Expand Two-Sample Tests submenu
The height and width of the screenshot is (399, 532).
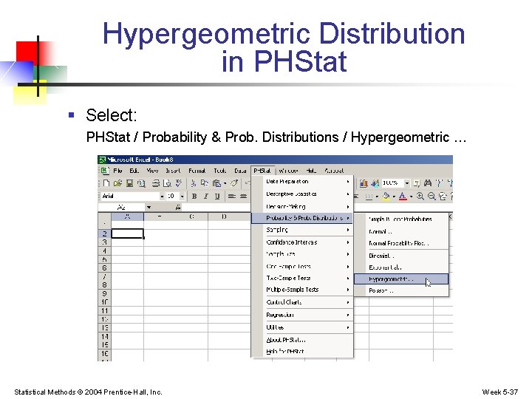click(302, 278)
